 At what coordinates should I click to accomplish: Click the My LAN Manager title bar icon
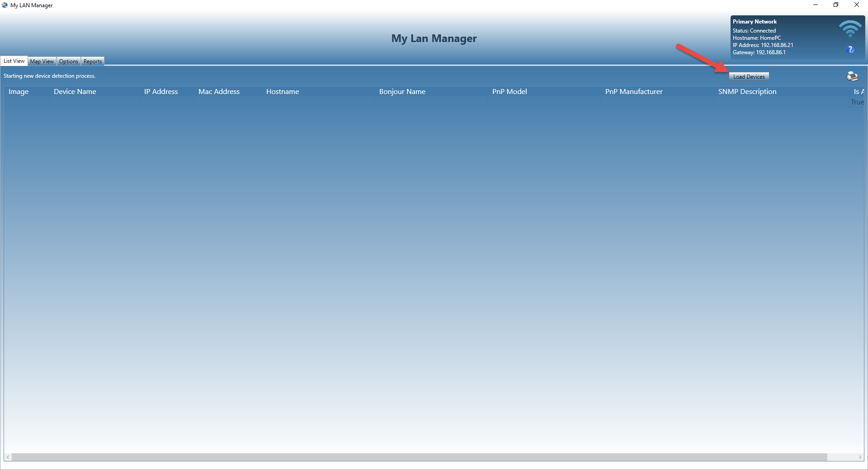click(x=5, y=5)
